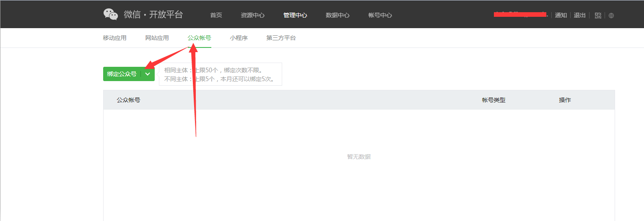The height and width of the screenshot is (221, 644).
Task: Click the green 绑定公众号 button
Action: pyautogui.click(x=122, y=74)
